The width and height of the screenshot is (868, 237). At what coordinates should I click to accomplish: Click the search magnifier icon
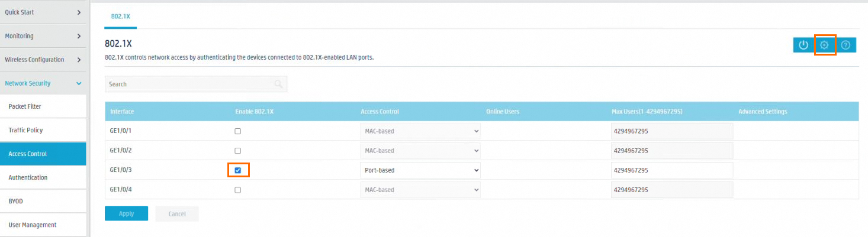(x=278, y=84)
